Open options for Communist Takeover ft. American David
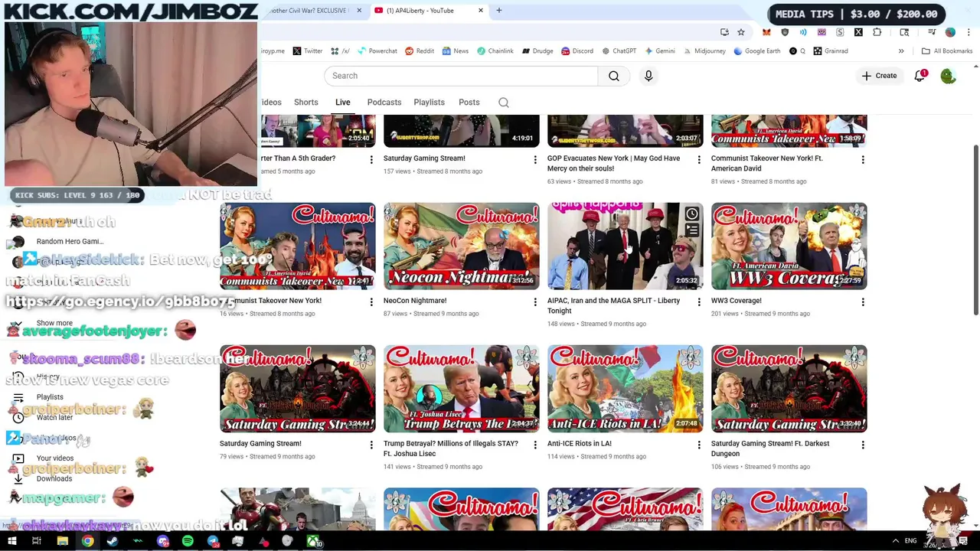 click(x=863, y=159)
